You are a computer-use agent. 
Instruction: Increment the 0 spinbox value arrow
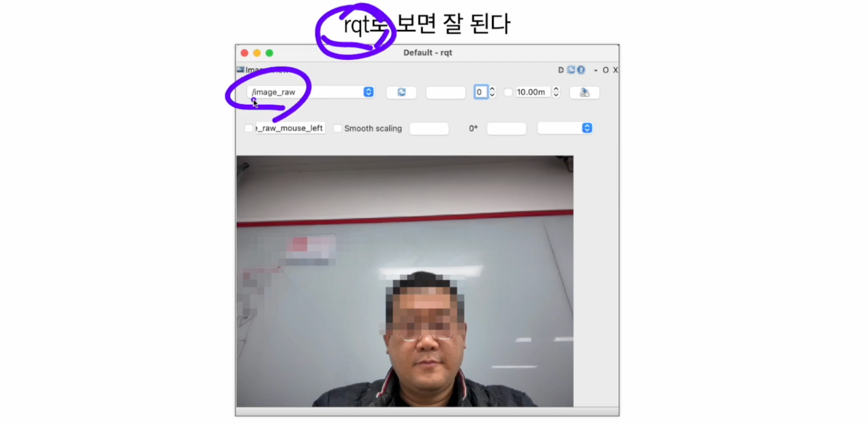[492, 89]
